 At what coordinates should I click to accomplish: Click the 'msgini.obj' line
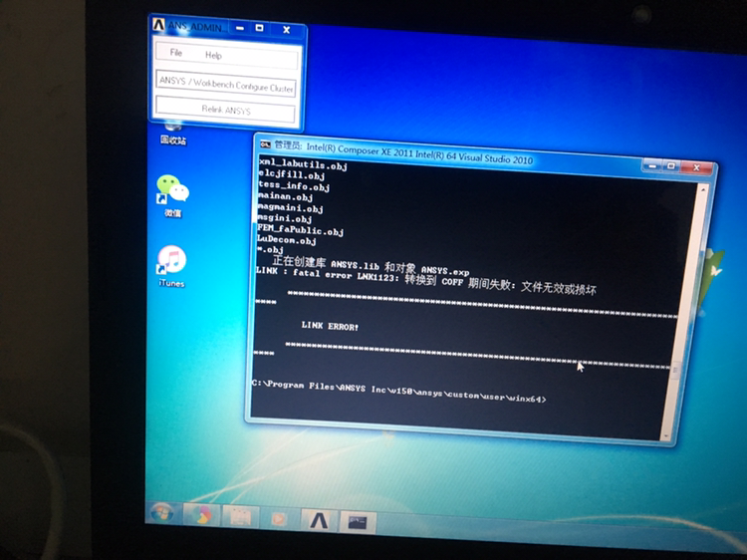point(285,218)
